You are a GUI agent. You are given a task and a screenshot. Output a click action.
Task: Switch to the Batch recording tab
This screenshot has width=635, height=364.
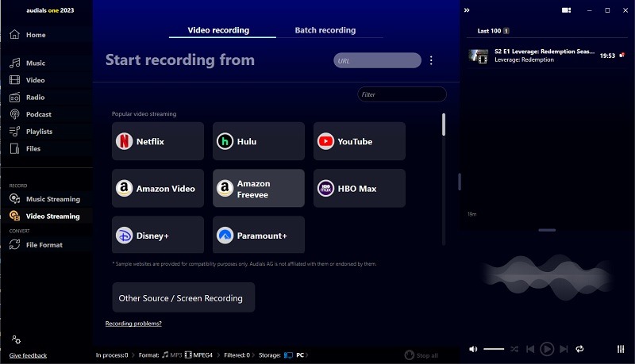325,30
